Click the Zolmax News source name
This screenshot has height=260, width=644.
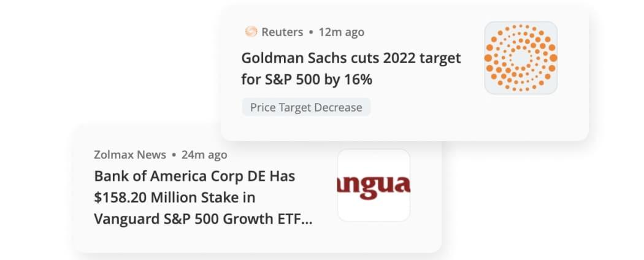coord(130,155)
